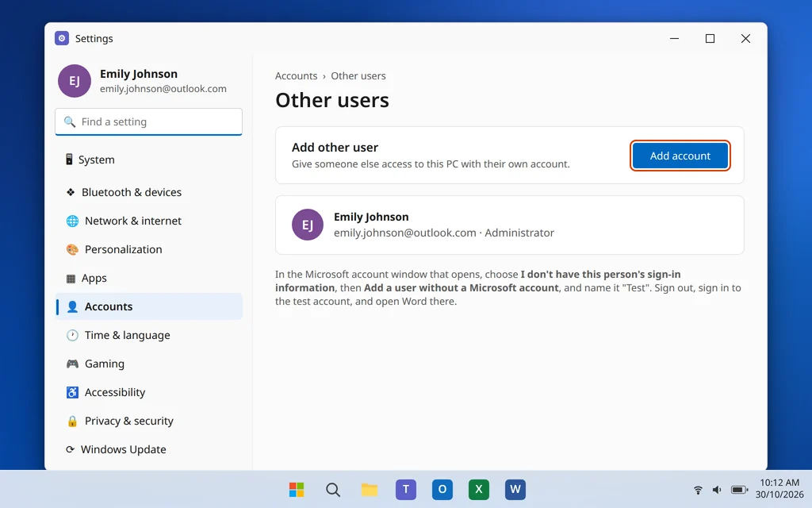Open Excel from the taskbar
The width and height of the screenshot is (812, 508).
[x=478, y=489]
